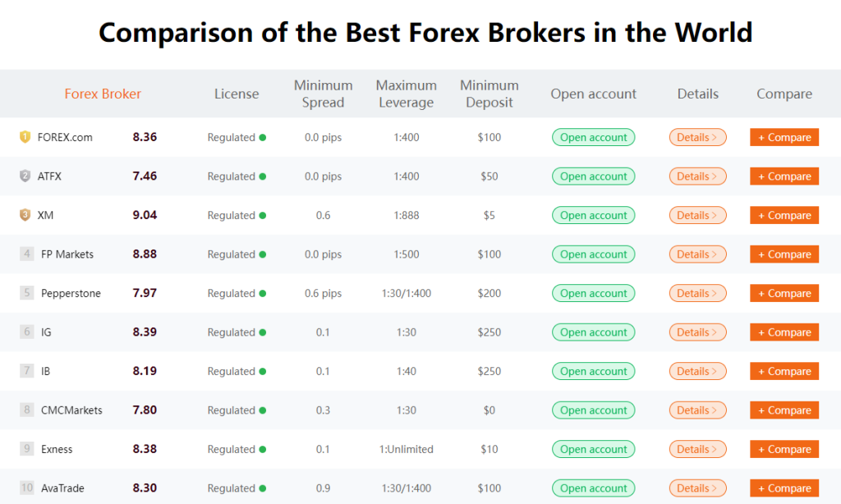Image resolution: width=841 pixels, height=504 pixels.
Task: Click the green regulated dot for FOREX.com
Action: (x=263, y=138)
